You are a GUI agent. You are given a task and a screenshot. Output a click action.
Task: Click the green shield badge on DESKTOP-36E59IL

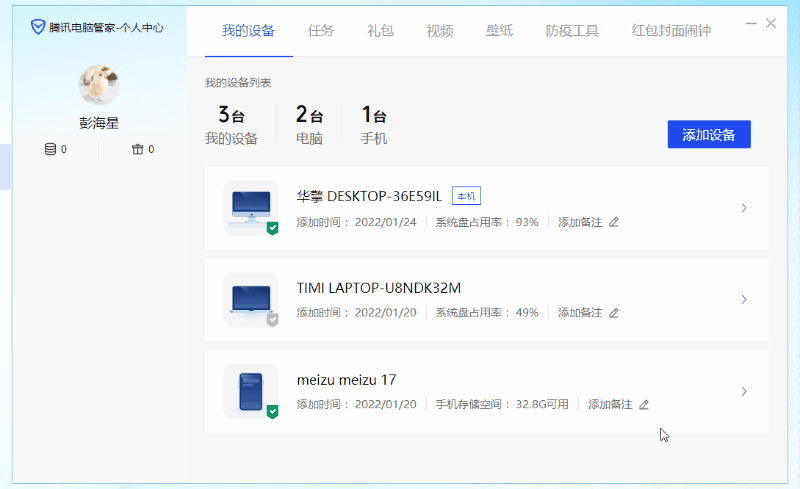tap(272, 228)
